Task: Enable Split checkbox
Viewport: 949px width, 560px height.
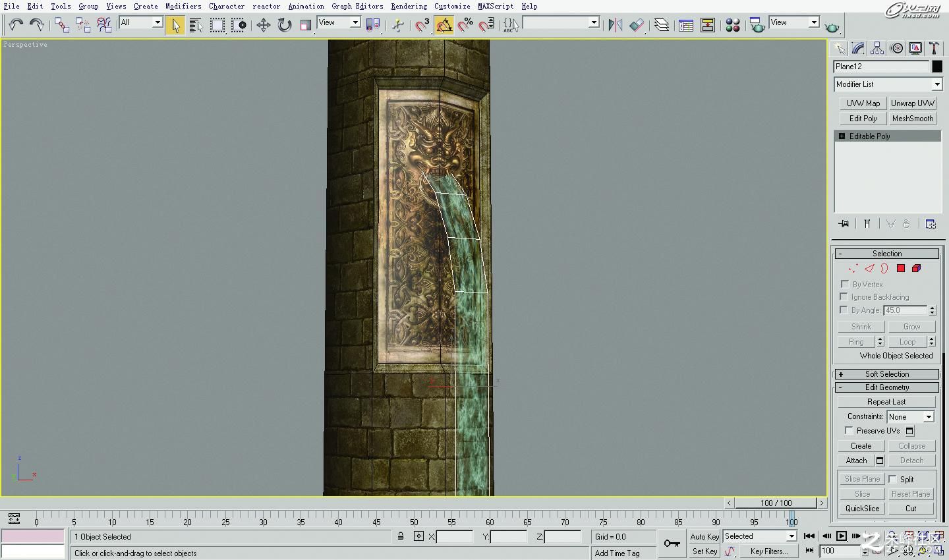Action: (893, 479)
